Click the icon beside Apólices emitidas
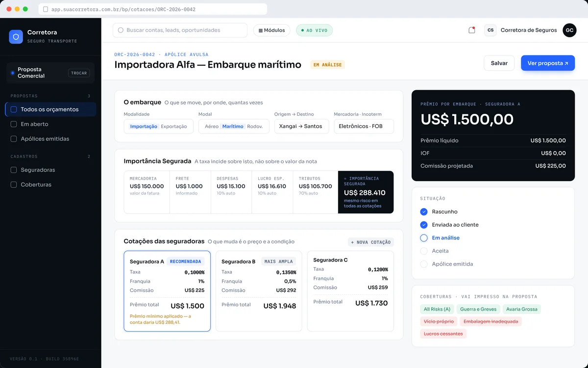 14,139
